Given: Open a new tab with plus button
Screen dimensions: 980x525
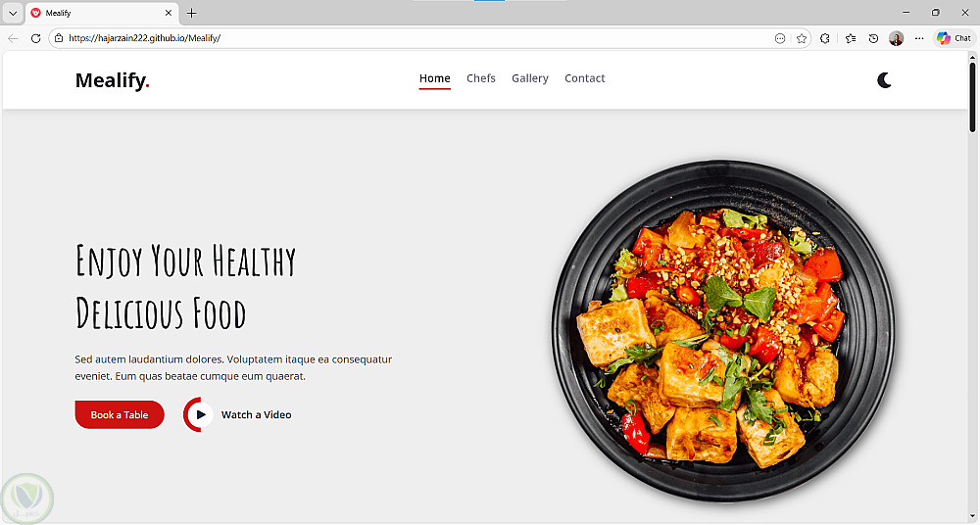Looking at the screenshot, I should [192, 13].
